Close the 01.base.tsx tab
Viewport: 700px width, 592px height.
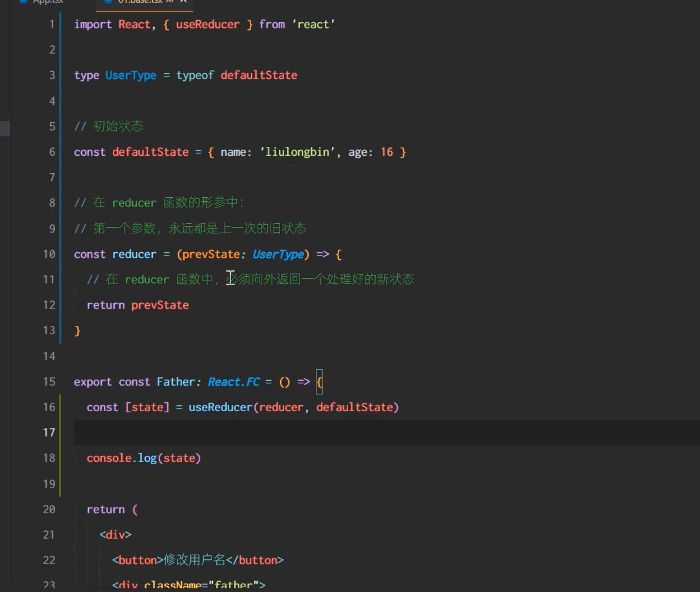pos(184,2)
